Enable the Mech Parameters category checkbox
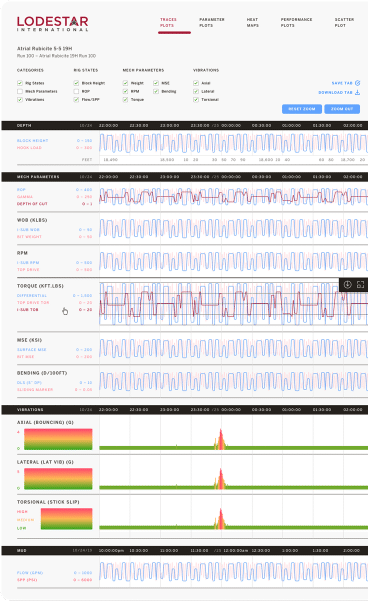368x601 pixels. point(20,91)
